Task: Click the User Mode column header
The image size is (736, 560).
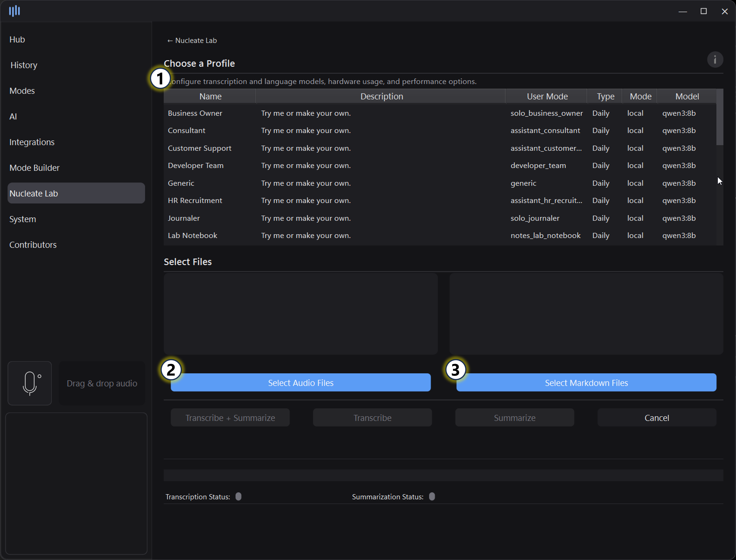Action: click(x=547, y=96)
